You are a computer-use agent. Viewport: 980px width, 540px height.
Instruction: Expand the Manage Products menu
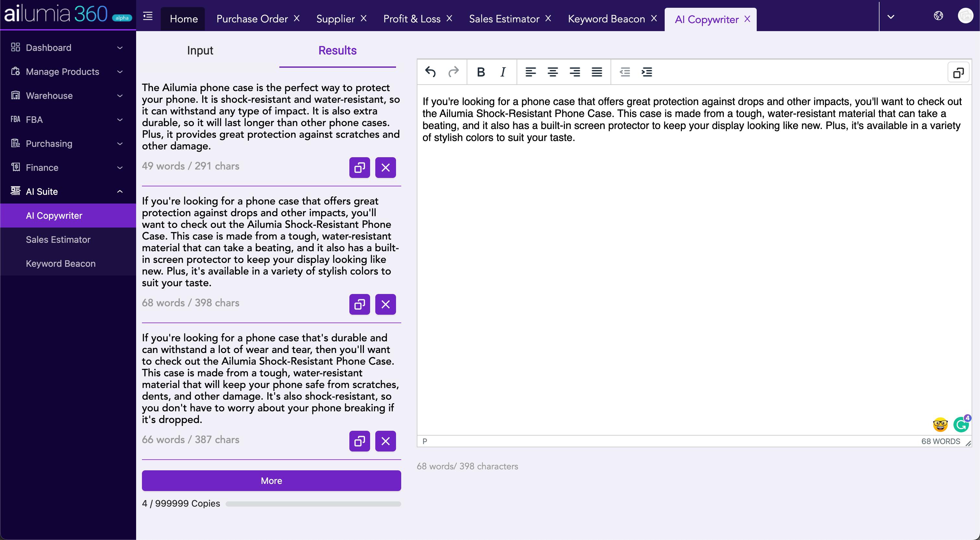tap(120, 72)
